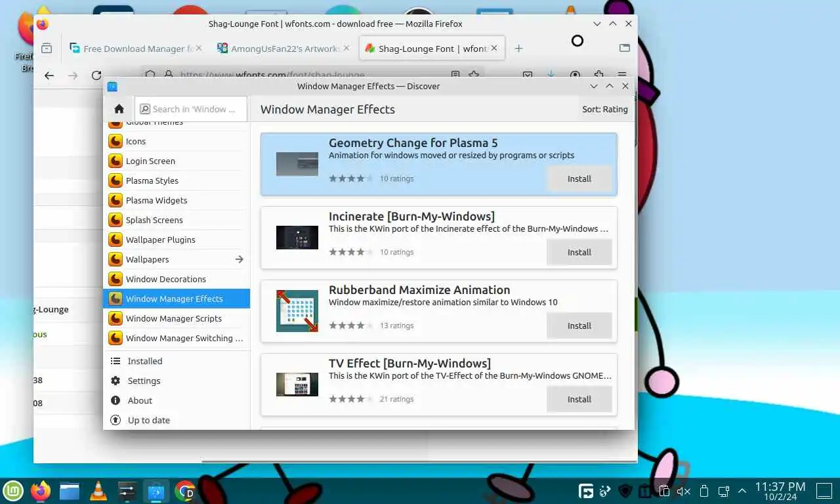This screenshot has width=840, height=504.
Task: Select the Splash Screens category
Action: coord(176,220)
